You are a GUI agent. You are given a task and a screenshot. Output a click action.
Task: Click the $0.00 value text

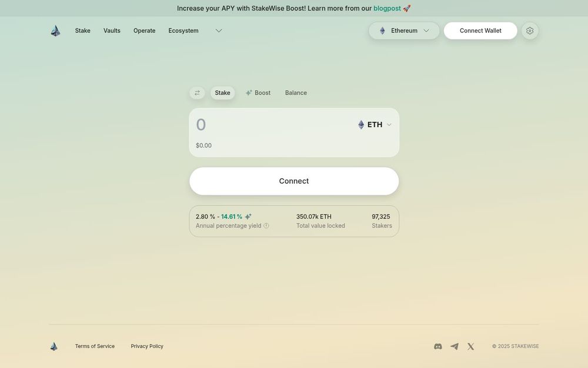[203, 145]
